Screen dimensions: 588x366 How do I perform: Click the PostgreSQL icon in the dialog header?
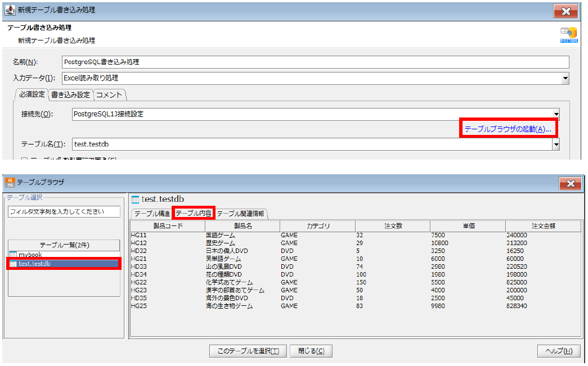pyautogui.click(x=568, y=35)
